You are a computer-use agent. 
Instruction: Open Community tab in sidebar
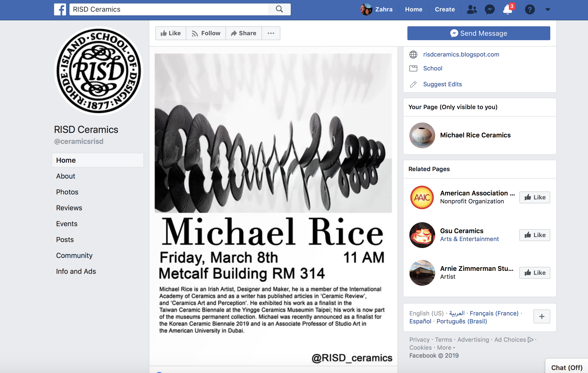pyautogui.click(x=74, y=255)
